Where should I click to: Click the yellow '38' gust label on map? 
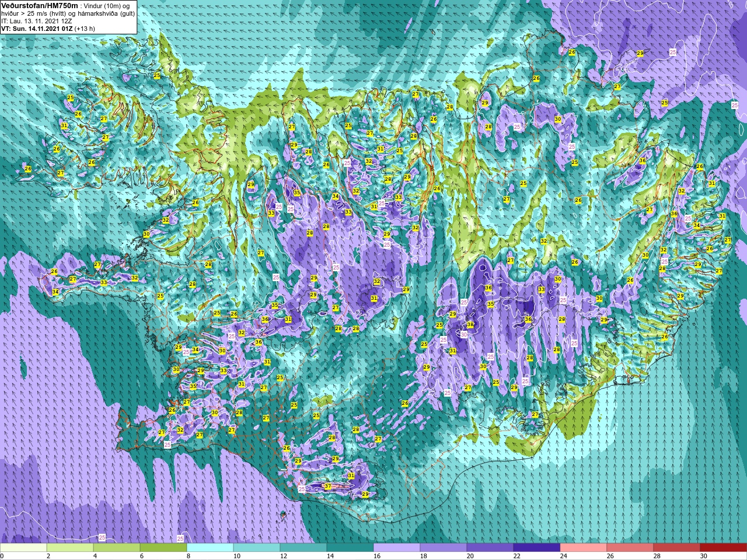pyautogui.click(x=470, y=324)
